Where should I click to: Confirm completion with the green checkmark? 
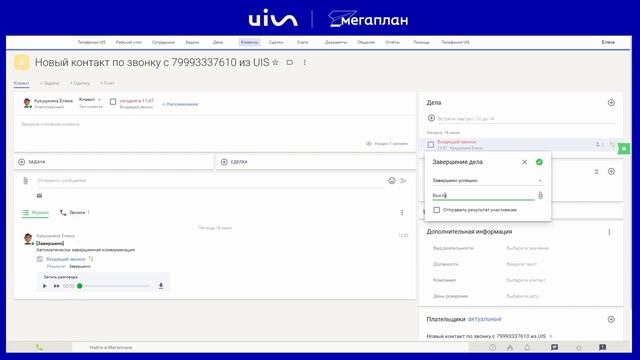(539, 162)
